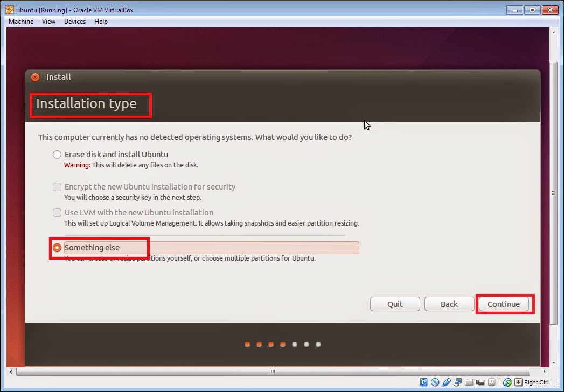Viewport: 564px width, 392px height.
Task: Click the horizontal scrollbar right arrow
Action: [x=544, y=372]
